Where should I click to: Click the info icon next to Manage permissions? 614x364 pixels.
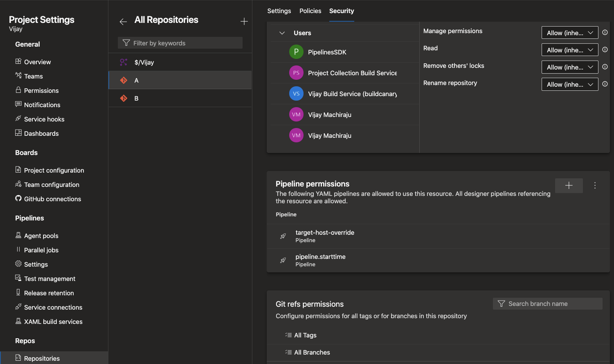(x=605, y=32)
